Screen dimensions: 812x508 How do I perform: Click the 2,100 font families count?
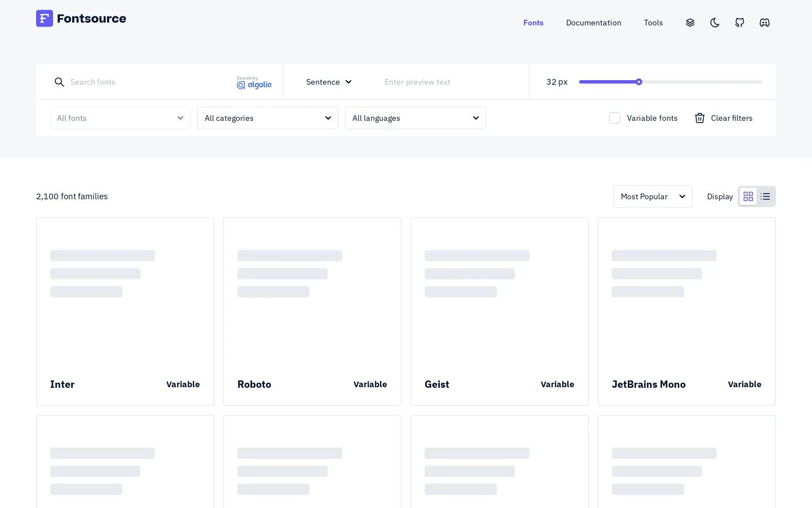[x=72, y=196]
